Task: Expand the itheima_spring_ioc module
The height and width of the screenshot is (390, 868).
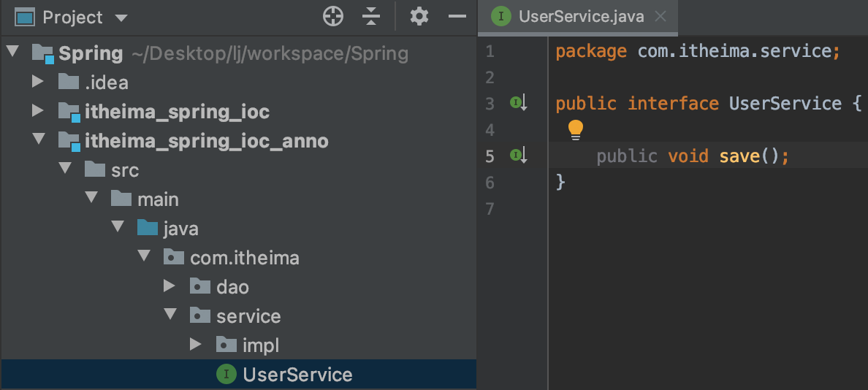Action: tap(38, 111)
